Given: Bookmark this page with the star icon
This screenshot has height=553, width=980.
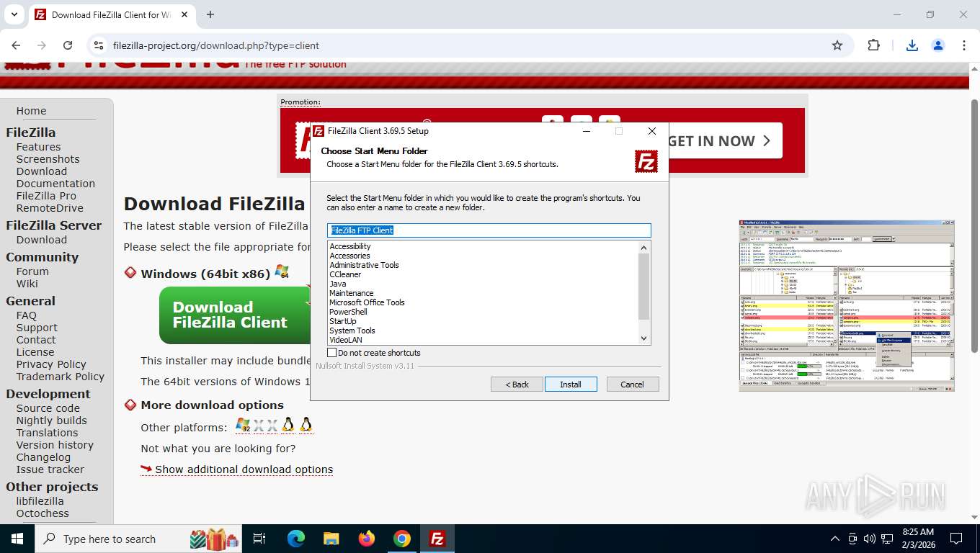Looking at the screenshot, I should (x=837, y=45).
